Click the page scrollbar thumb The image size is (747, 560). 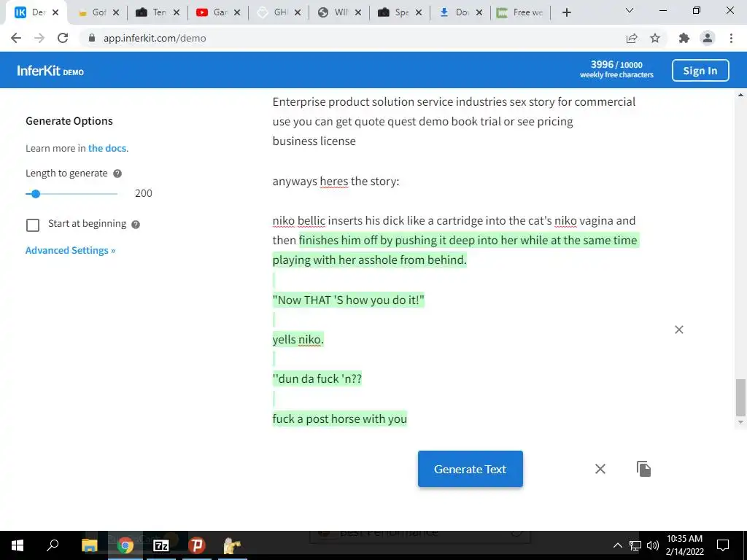point(740,397)
